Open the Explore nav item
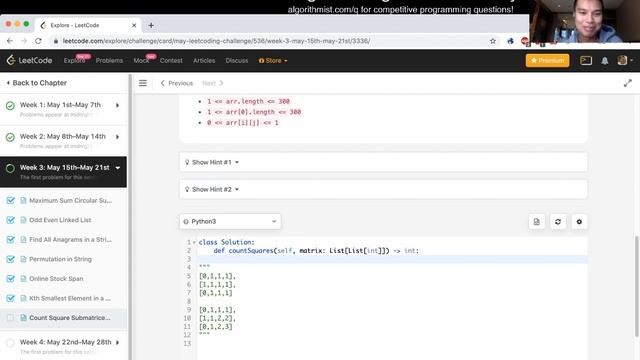The height and width of the screenshot is (360, 640). point(74,60)
